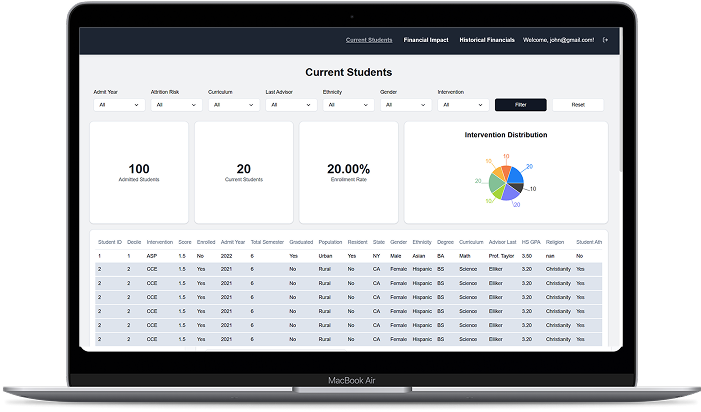
Task: Click the Enrollment Rate stat card
Action: pos(348,172)
